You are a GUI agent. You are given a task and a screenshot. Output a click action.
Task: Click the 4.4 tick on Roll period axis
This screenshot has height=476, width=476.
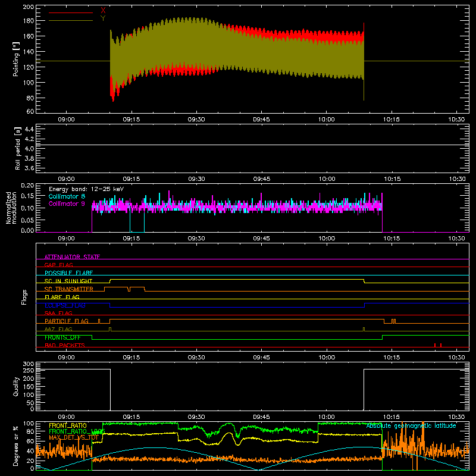pyautogui.click(x=29, y=129)
